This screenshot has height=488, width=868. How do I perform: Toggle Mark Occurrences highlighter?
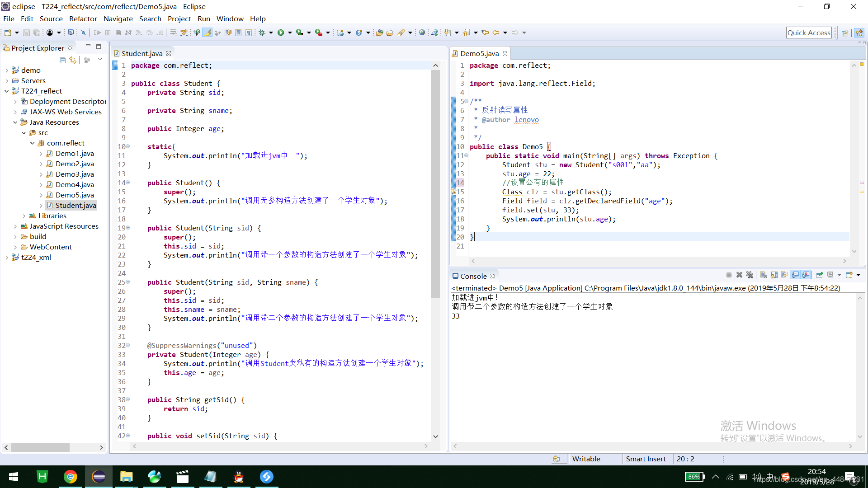(x=208, y=33)
